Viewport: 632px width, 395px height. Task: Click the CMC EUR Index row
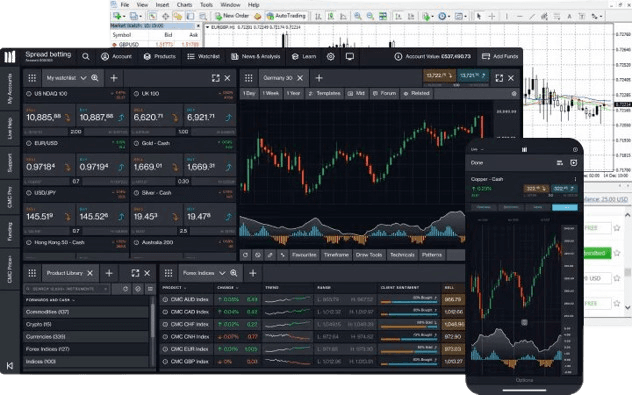(x=313, y=349)
